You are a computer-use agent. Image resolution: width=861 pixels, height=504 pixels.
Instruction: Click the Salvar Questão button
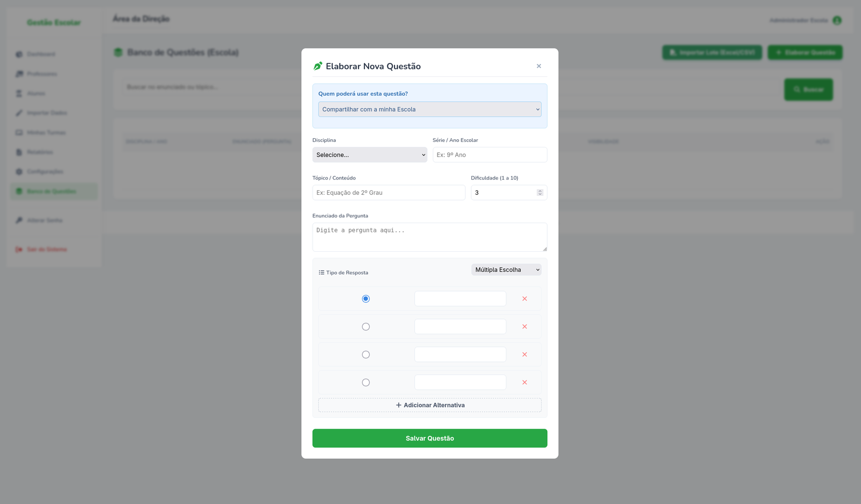tap(429, 438)
